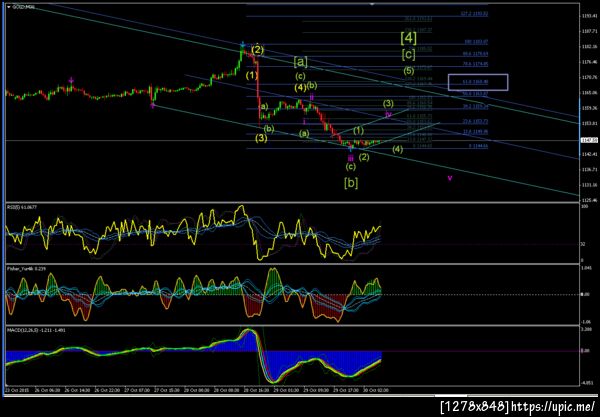Select the rectangle around the 61.8 level

tap(478, 82)
